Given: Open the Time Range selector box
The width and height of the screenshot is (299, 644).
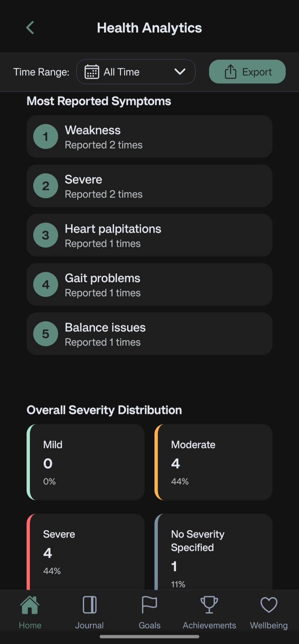Looking at the screenshot, I should click(x=136, y=72).
